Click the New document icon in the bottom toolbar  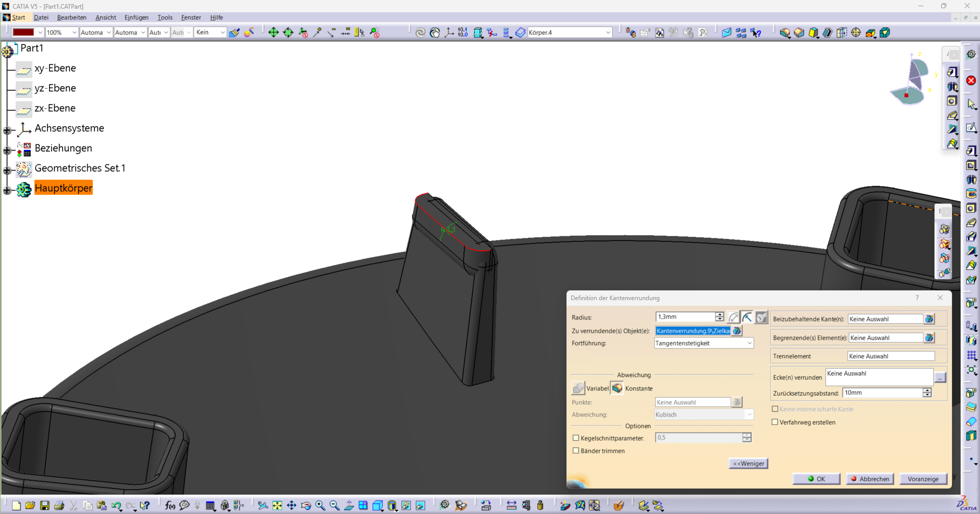click(x=16, y=505)
